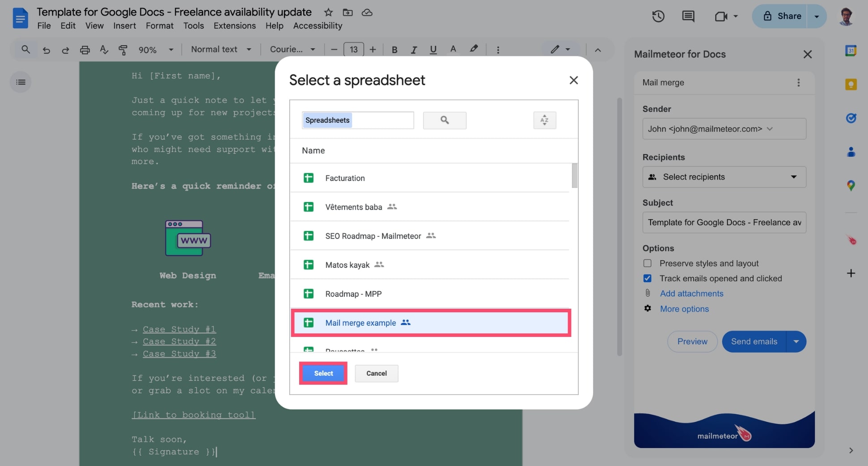Open Google Maps side panel
The image size is (868, 466).
point(851,185)
